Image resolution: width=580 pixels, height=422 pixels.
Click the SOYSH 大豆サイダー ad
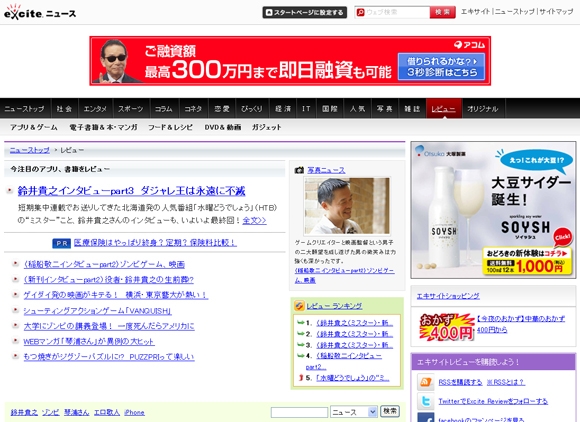(x=493, y=210)
